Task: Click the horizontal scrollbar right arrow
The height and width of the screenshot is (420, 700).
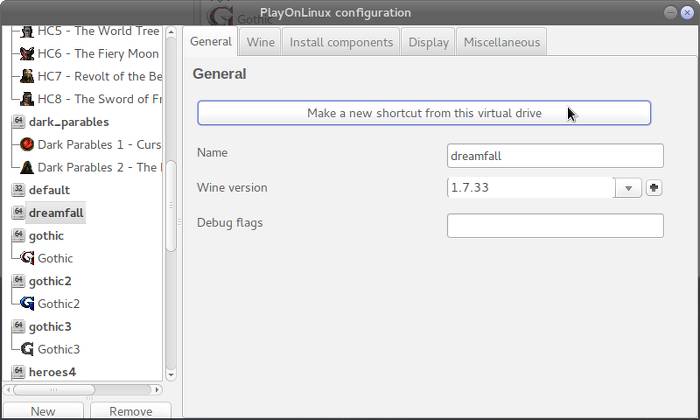Action: pyautogui.click(x=157, y=390)
